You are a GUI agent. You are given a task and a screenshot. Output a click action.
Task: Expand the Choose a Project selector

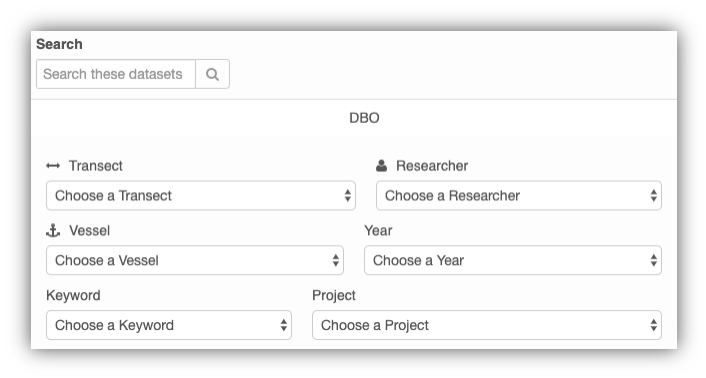point(487,325)
